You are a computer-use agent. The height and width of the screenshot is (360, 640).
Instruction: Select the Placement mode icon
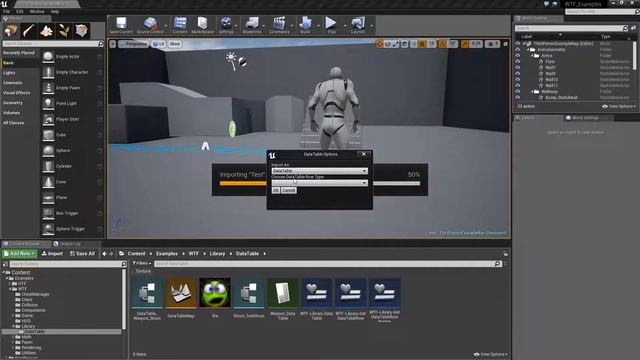point(11,31)
